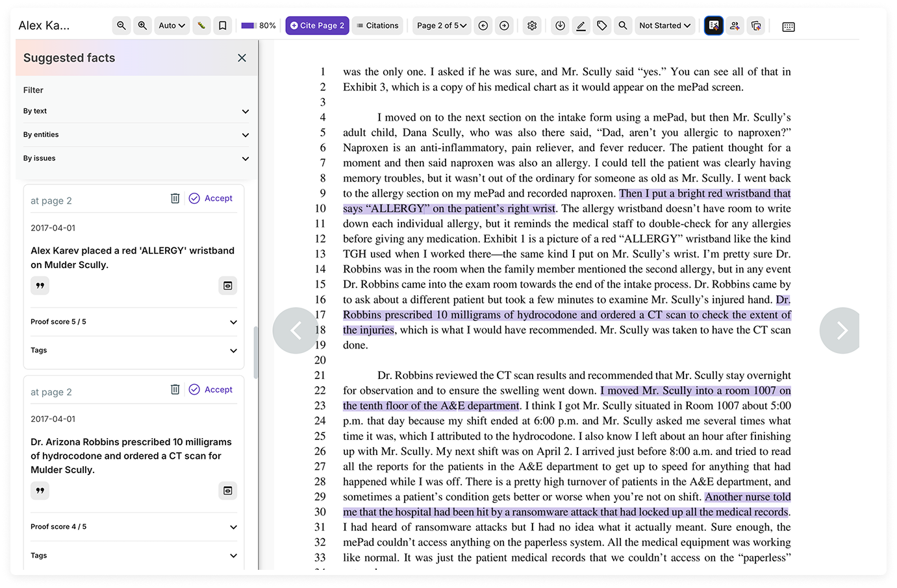Image resolution: width=897 pixels, height=588 pixels.
Task: Click the highlighted 'ALLERGY' wristband sentence
Action: [566, 201]
